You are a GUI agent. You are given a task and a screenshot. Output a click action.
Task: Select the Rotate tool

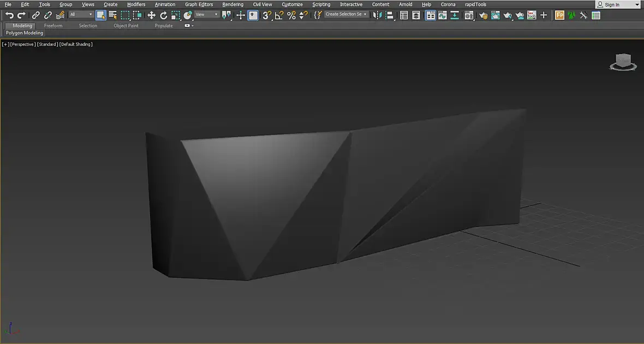163,15
